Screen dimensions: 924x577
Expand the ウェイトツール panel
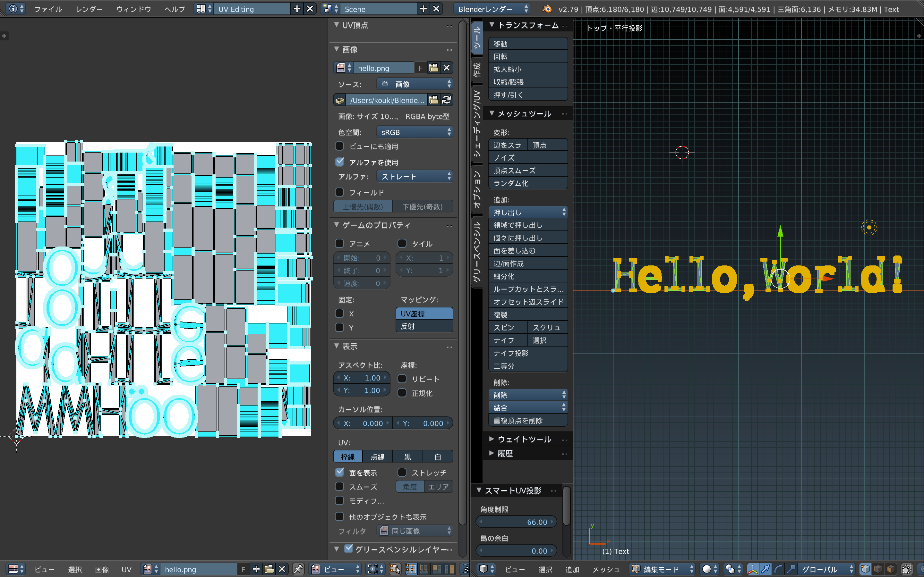coord(524,439)
